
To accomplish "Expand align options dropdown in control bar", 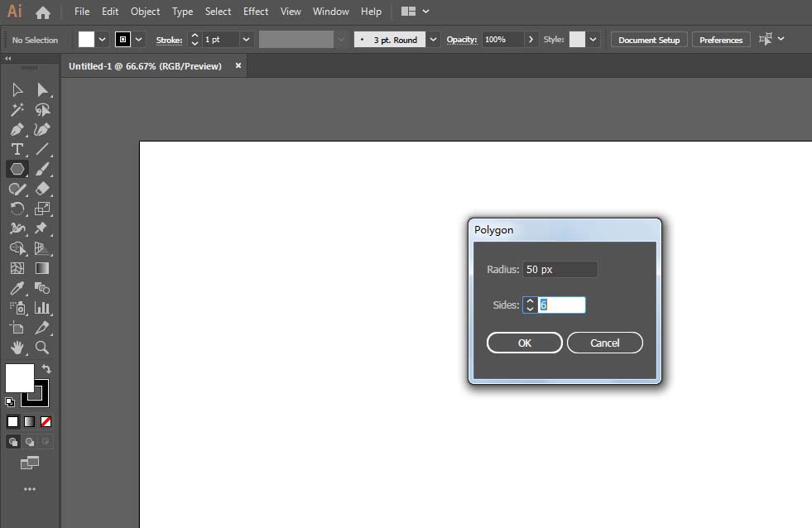I will [x=781, y=39].
